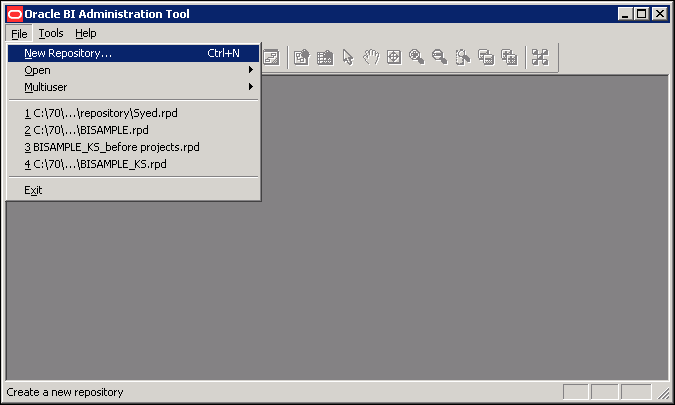Click the four-square auto layout icon
This screenshot has height=405, width=675.
[x=540, y=57]
